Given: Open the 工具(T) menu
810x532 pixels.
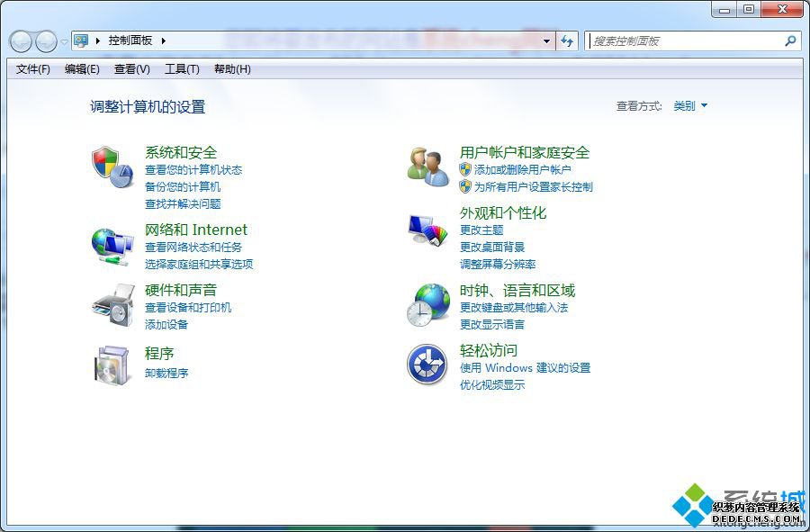Looking at the screenshot, I should [x=182, y=68].
